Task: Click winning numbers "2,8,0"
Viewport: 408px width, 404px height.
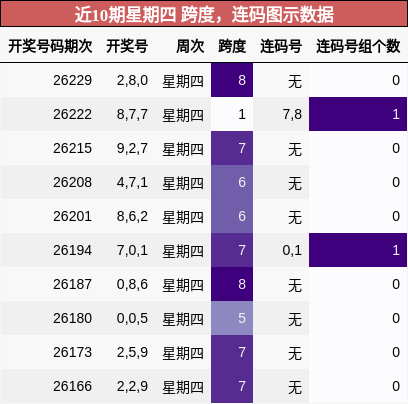Action: (x=132, y=80)
